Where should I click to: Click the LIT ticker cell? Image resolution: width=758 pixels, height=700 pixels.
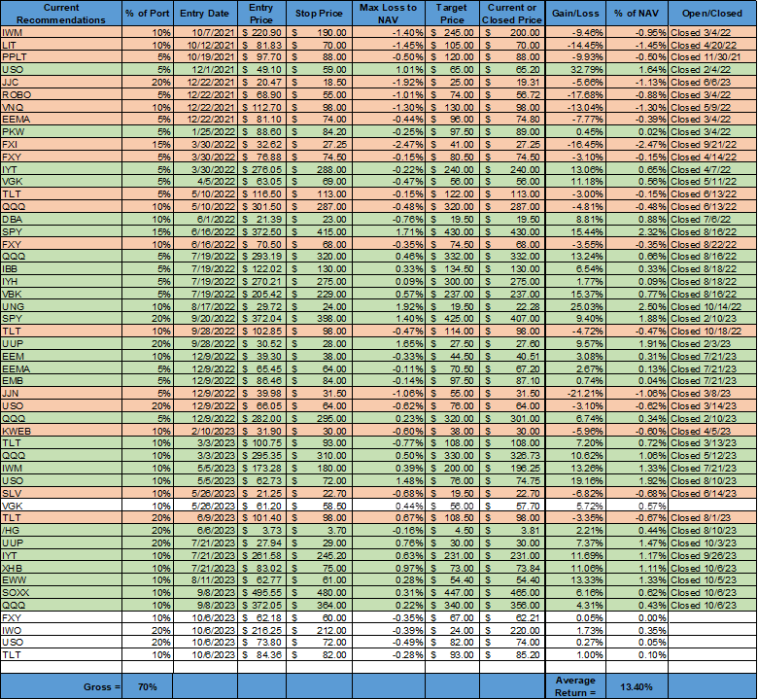tap(61, 45)
